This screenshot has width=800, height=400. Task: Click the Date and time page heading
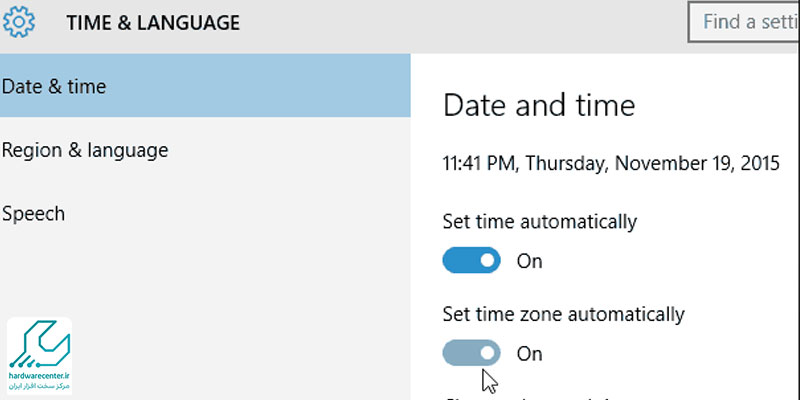point(539,106)
